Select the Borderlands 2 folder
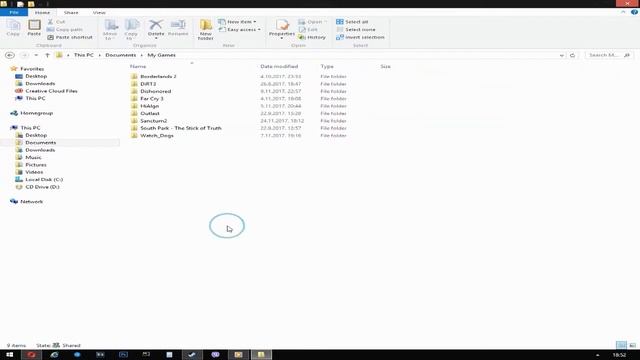The height and width of the screenshot is (360, 640). pyautogui.click(x=158, y=76)
